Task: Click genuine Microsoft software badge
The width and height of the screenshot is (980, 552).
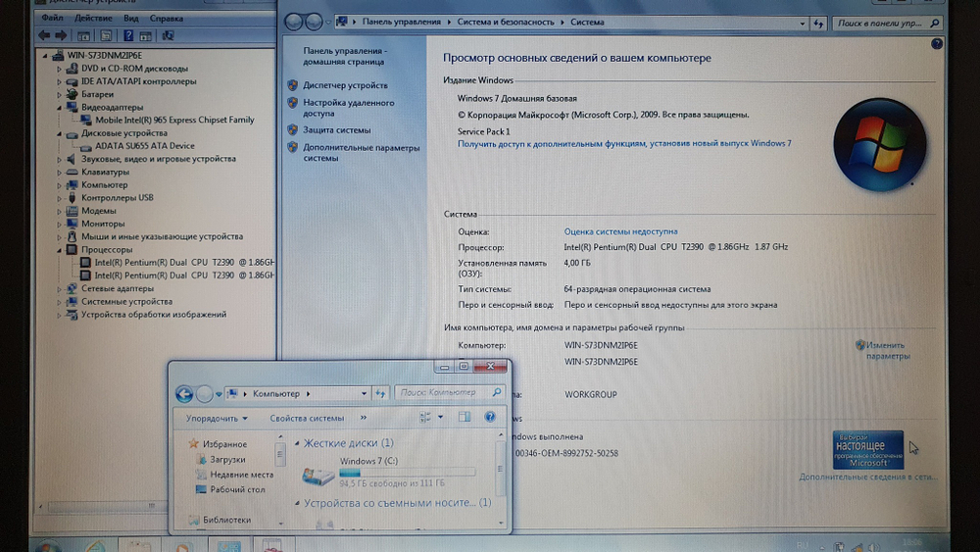Action: (868, 449)
